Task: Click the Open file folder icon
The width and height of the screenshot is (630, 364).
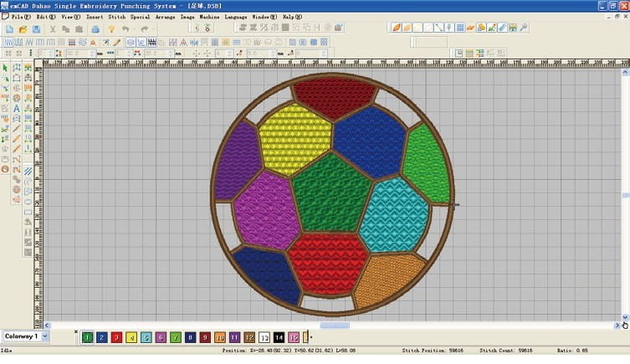Action: pyautogui.click(x=23, y=29)
